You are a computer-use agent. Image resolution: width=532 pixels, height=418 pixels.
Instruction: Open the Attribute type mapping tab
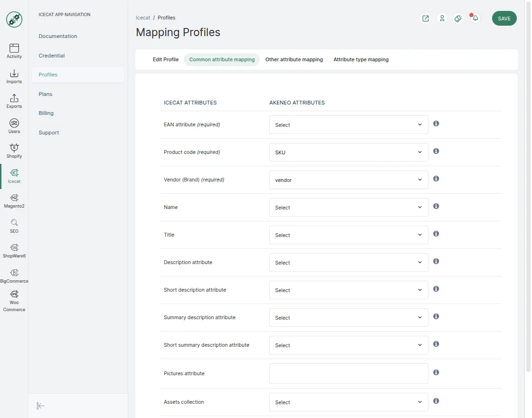coord(360,59)
